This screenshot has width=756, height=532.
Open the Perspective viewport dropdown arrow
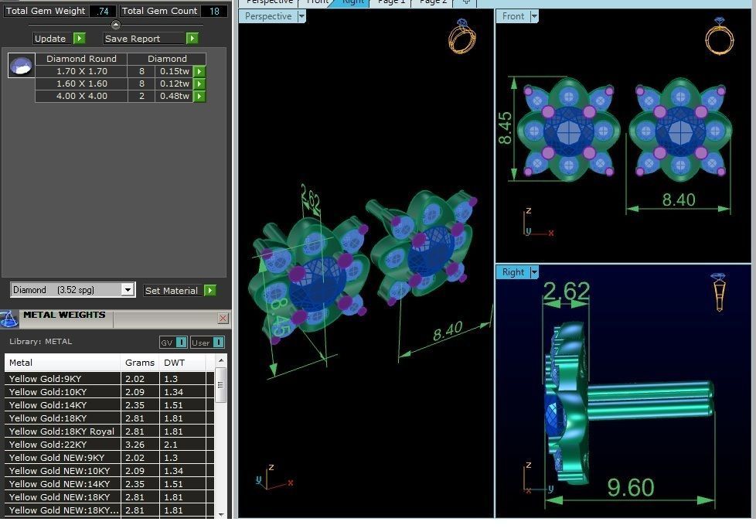click(x=301, y=16)
